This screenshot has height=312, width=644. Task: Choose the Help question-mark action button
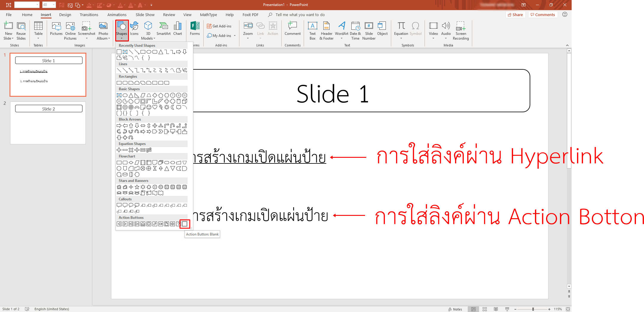[179, 224]
